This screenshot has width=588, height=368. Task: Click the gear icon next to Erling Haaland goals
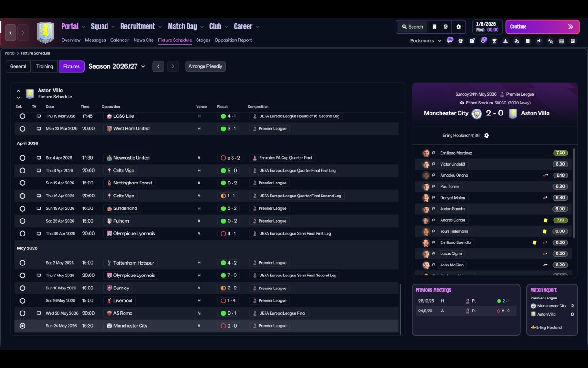pyautogui.click(x=486, y=136)
